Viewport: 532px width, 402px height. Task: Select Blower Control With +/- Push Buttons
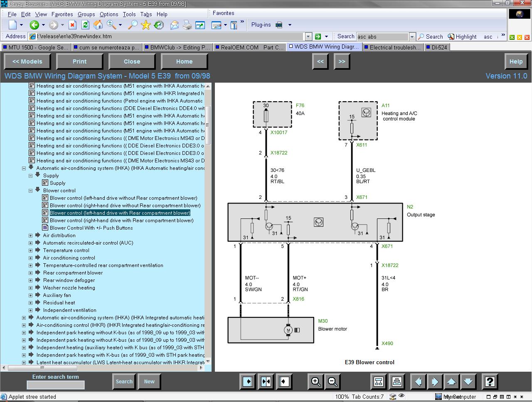click(x=91, y=228)
